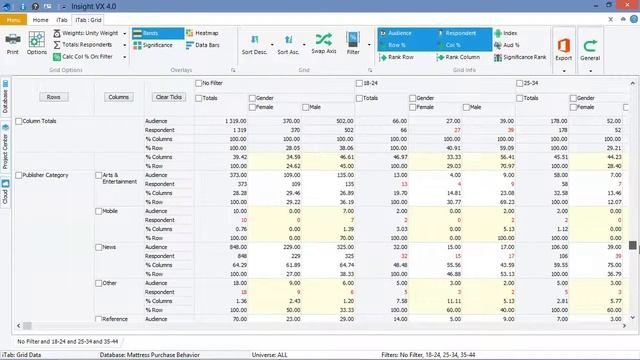
Task: Enable Aud % in Grid Info
Action: tap(507, 45)
